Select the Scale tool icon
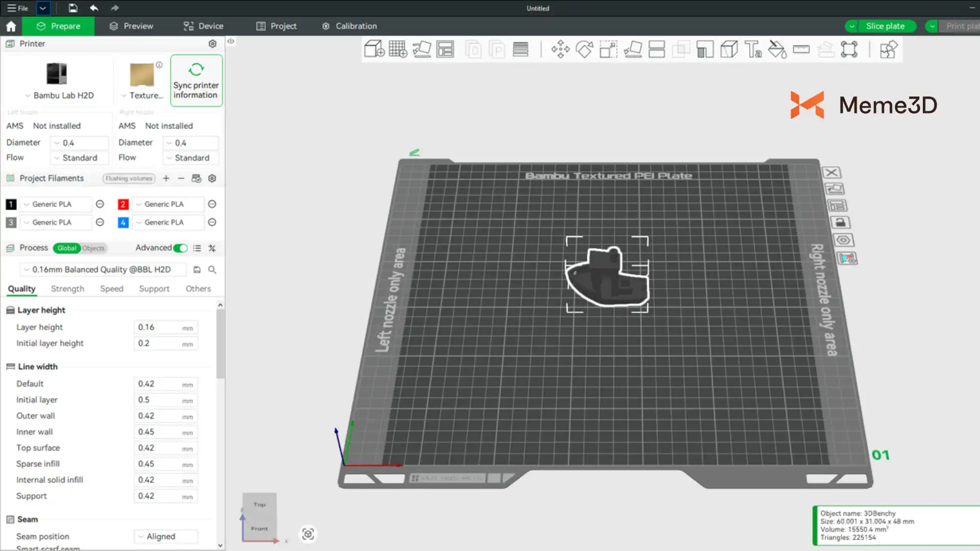The width and height of the screenshot is (980, 551). [x=608, y=49]
